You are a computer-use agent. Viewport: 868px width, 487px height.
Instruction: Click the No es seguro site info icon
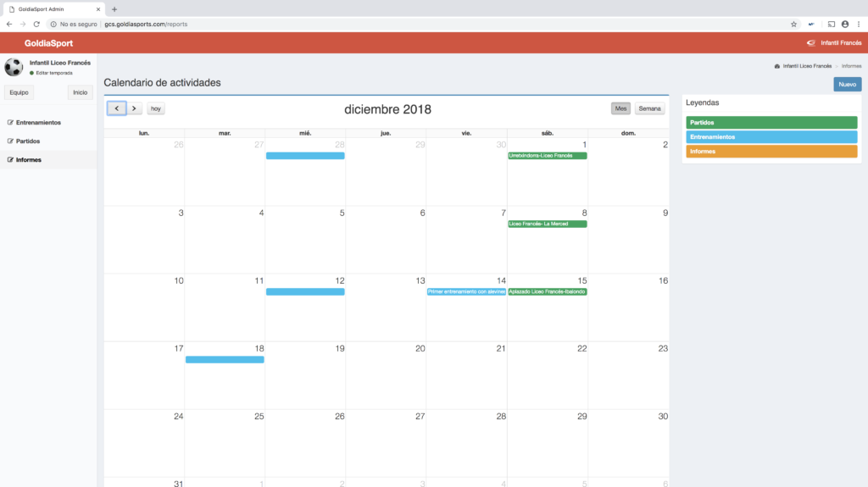(53, 25)
